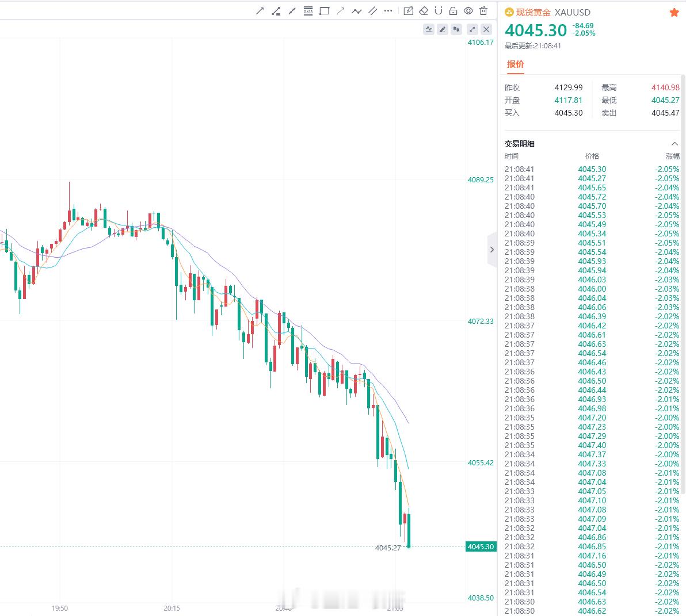Click the 4055.42 price axis label
Image resolution: width=686 pixels, height=616 pixels.
tap(481, 462)
